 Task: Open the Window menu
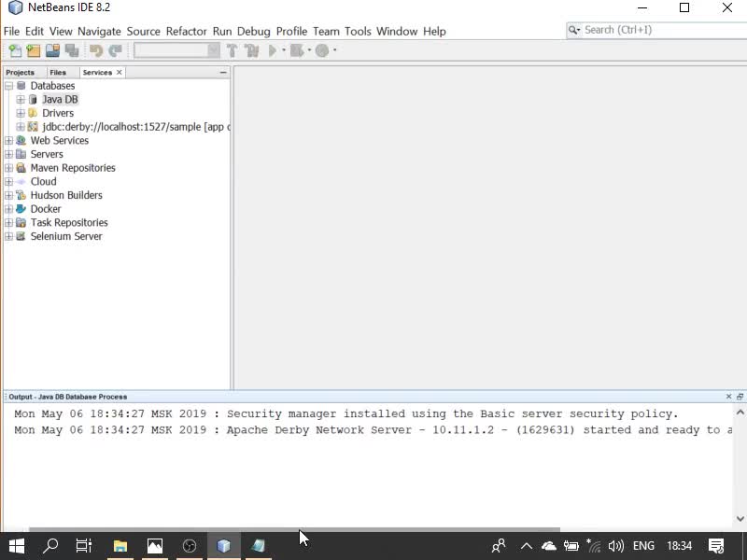coord(397,32)
